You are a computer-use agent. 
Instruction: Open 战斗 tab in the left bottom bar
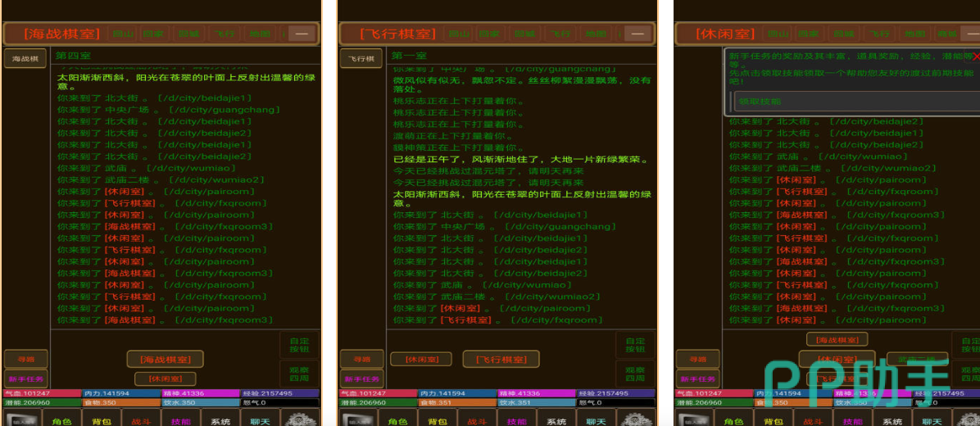pyautogui.click(x=142, y=420)
